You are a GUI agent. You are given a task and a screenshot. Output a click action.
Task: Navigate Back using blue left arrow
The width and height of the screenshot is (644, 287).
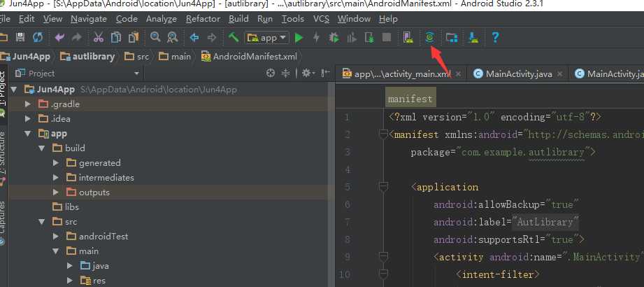click(194, 38)
